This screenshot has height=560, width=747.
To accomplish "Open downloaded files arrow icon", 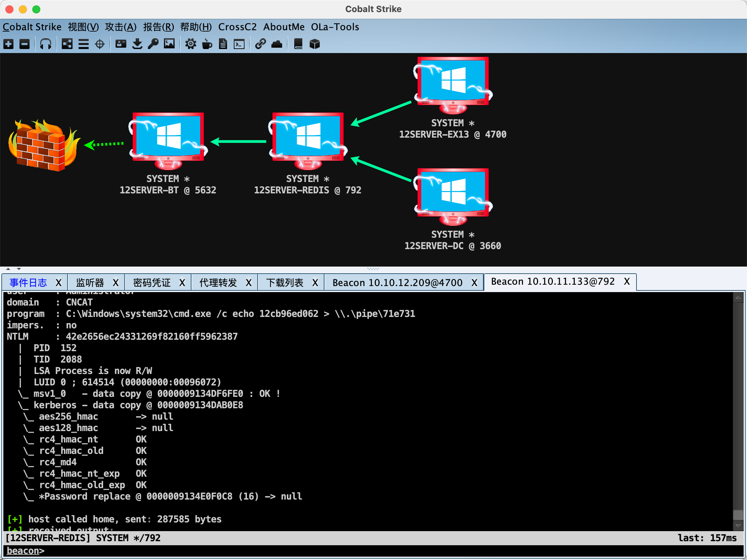I will coord(137,44).
